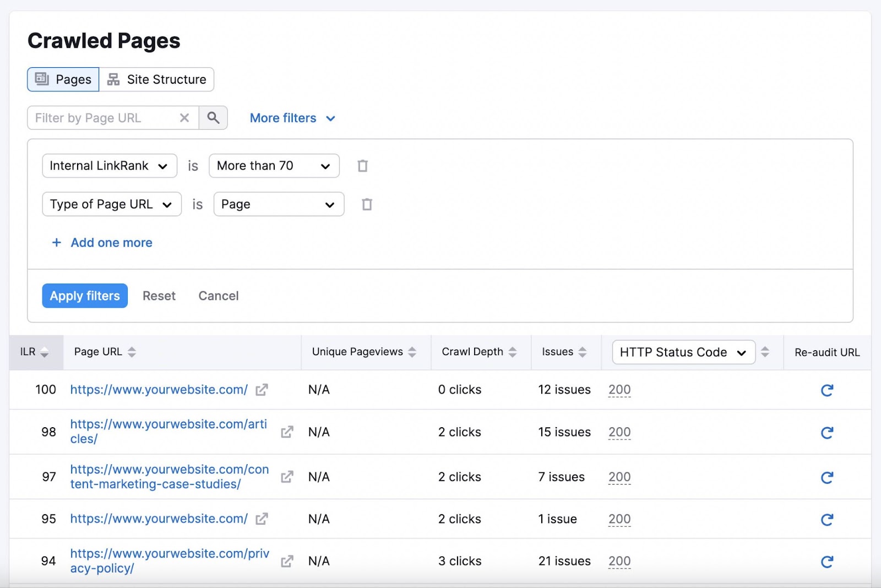Re-audit the privacy-policy page
The width and height of the screenshot is (881, 588).
(826, 562)
